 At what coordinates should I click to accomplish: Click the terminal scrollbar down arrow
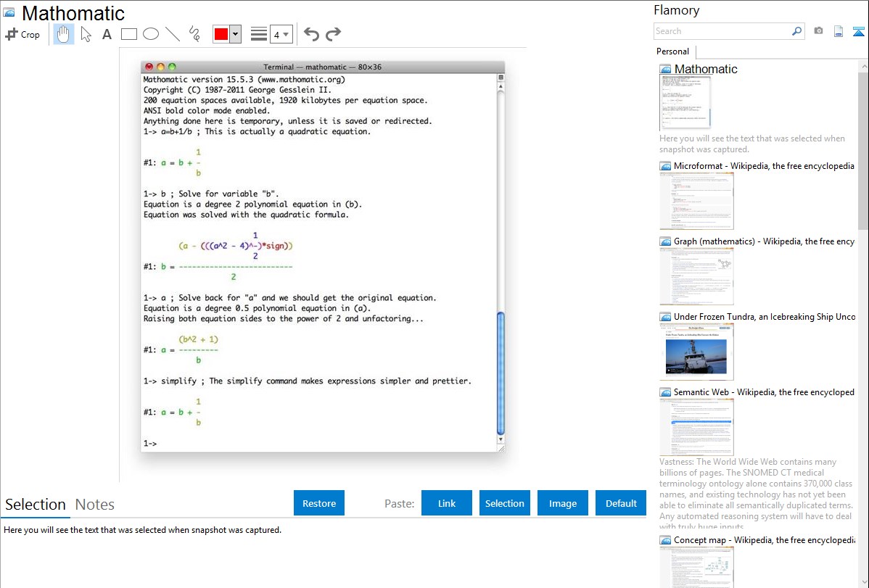coord(501,439)
